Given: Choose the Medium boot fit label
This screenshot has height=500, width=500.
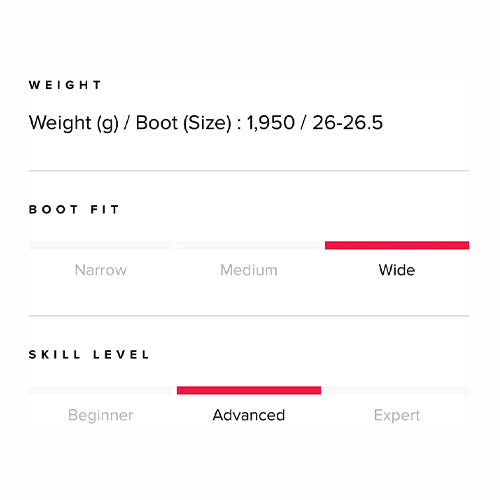Looking at the screenshot, I should pos(249,270).
